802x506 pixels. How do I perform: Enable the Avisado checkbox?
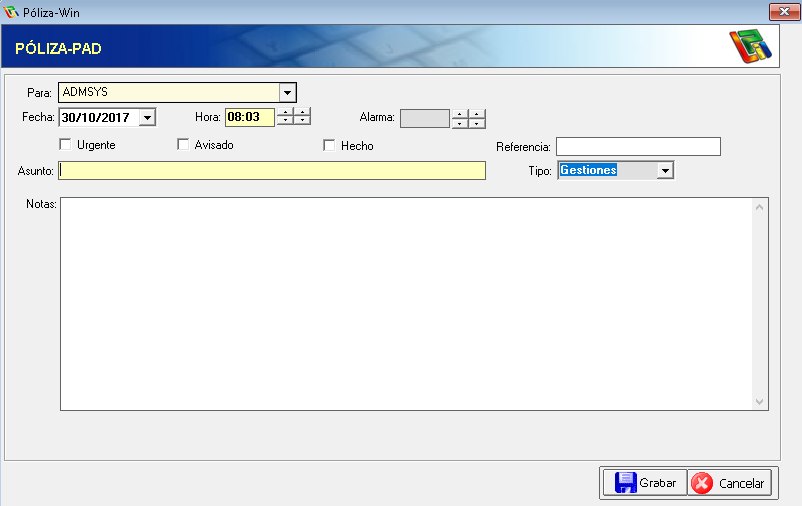click(x=183, y=144)
